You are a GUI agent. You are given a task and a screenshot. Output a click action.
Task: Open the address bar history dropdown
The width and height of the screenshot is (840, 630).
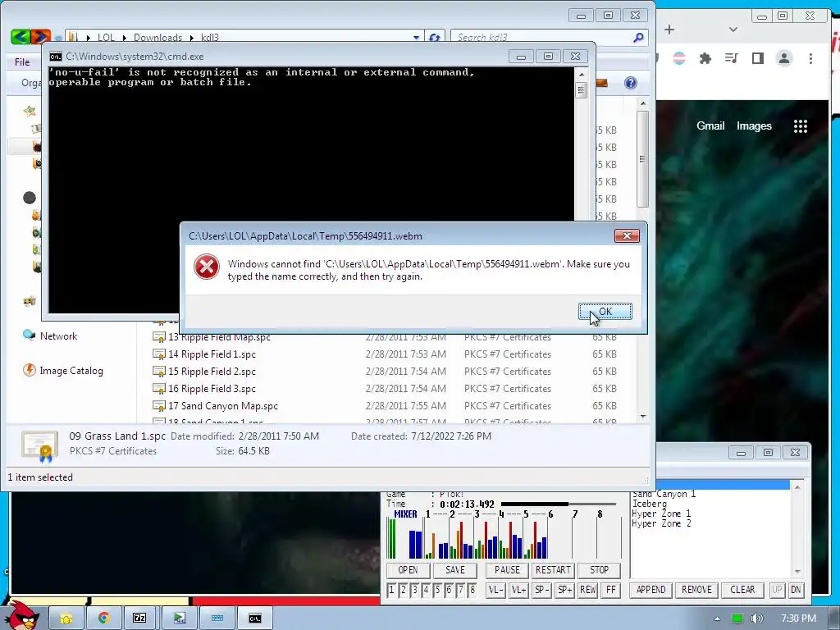[x=416, y=38]
